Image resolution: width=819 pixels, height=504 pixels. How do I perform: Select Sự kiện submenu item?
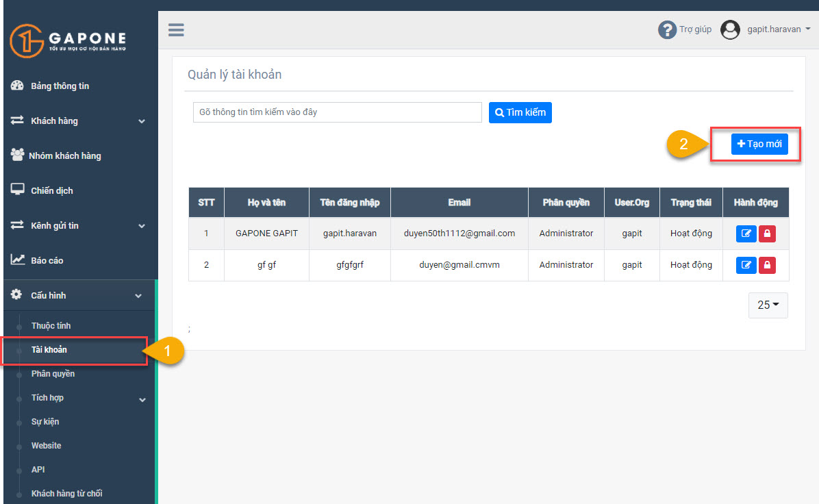pyautogui.click(x=45, y=422)
